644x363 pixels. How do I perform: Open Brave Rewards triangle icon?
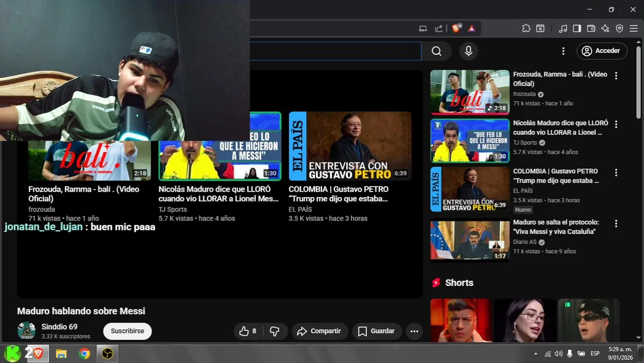point(472,29)
